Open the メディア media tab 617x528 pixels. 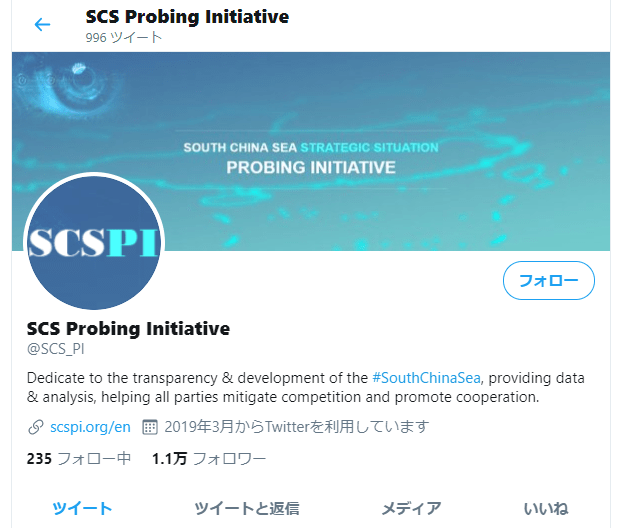pyautogui.click(x=411, y=508)
